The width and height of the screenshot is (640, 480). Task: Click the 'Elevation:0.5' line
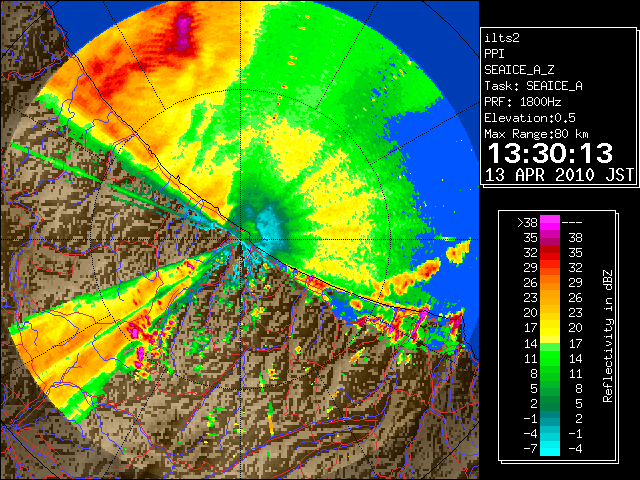point(530,118)
